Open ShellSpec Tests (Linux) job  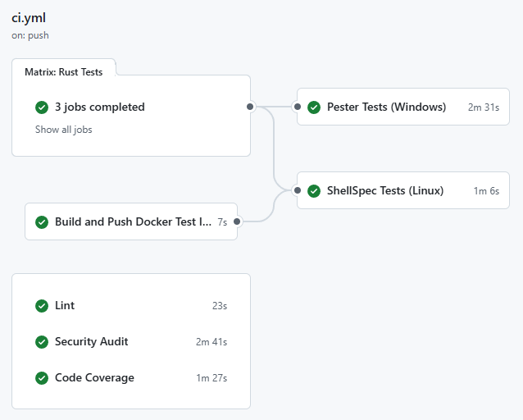click(x=385, y=191)
